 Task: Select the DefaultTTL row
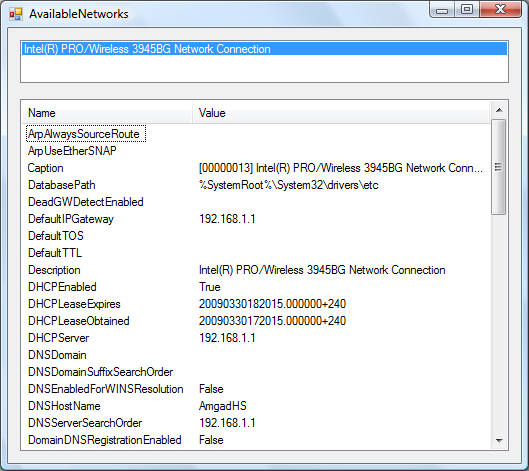[55, 253]
